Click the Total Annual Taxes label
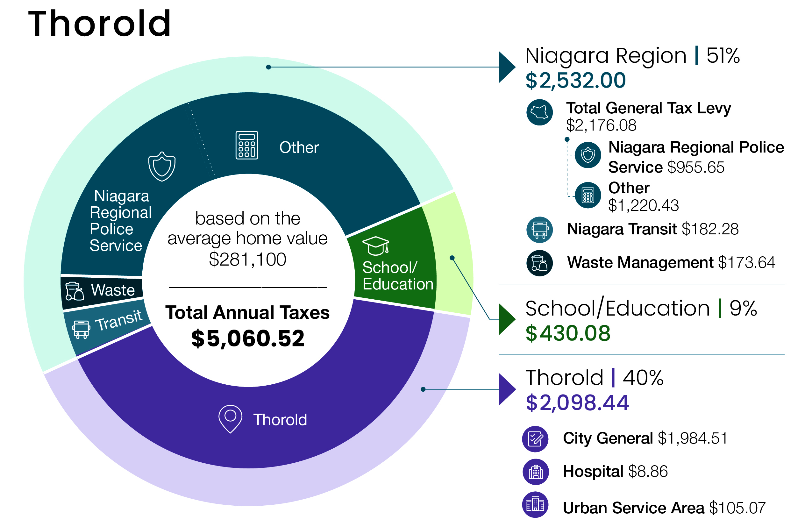 247,312
